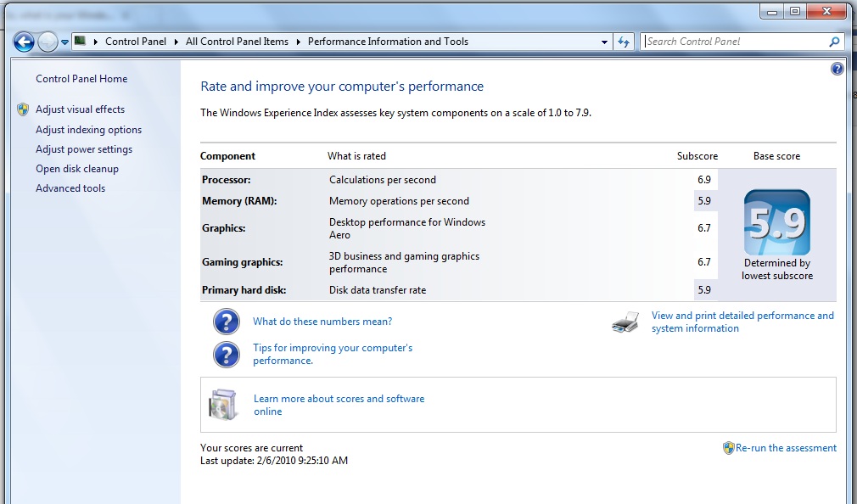This screenshot has height=504, width=857.
Task: Open Tips for improving your computer's performance
Action: pyautogui.click(x=333, y=354)
